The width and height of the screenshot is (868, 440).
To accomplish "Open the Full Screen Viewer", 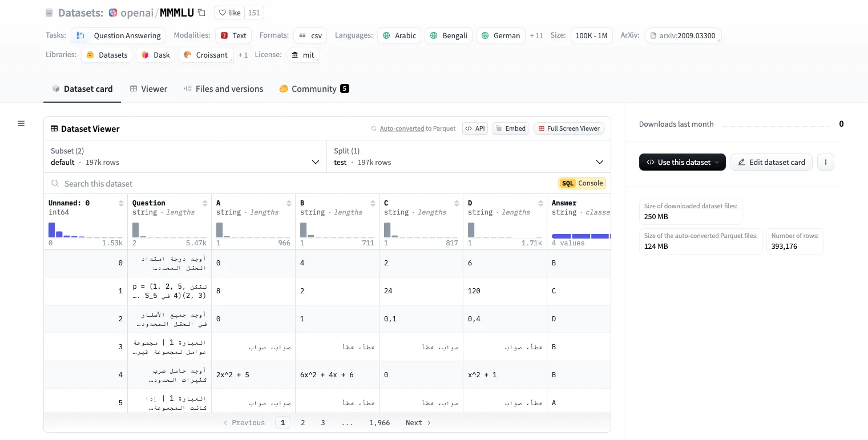I will point(568,128).
